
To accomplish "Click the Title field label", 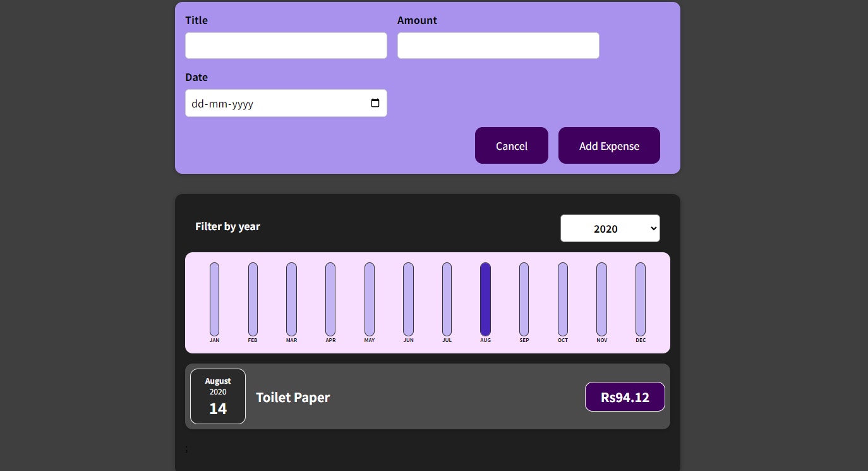I will tap(196, 20).
